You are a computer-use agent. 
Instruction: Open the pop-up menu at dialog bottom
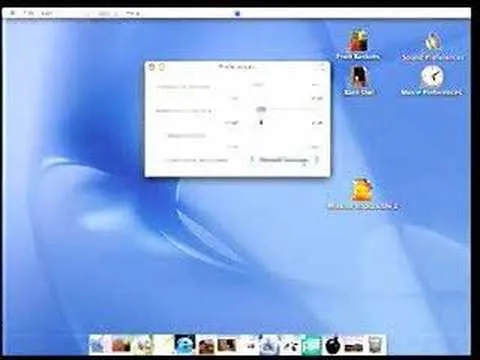[x=285, y=160]
